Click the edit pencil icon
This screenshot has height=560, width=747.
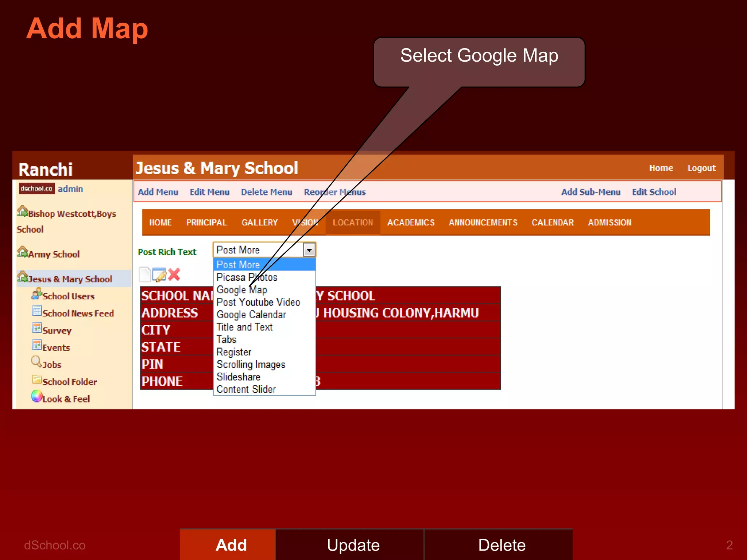pos(159,275)
